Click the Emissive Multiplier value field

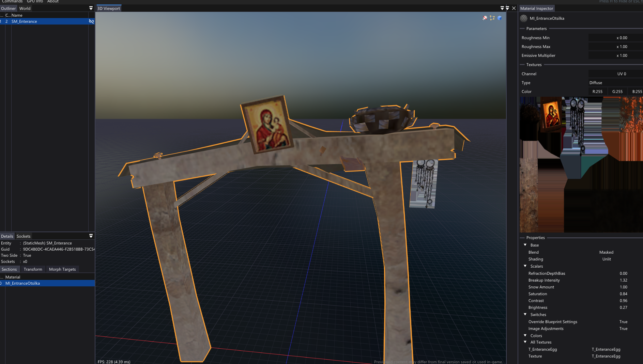(x=615, y=56)
